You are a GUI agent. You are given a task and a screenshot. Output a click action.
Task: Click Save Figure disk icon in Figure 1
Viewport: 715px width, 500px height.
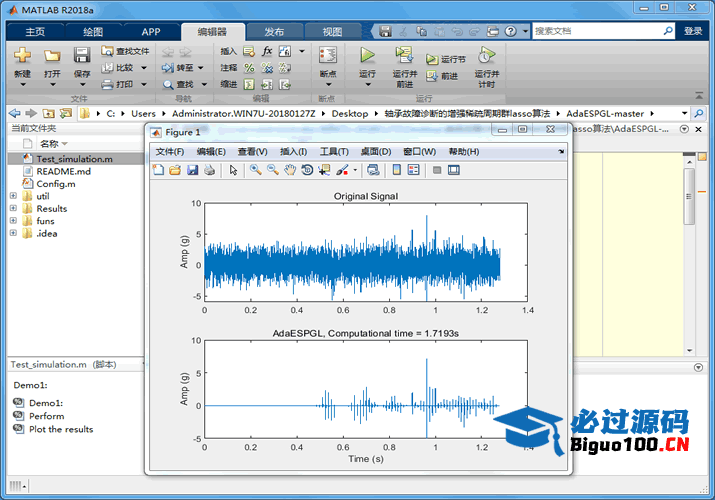click(192, 170)
